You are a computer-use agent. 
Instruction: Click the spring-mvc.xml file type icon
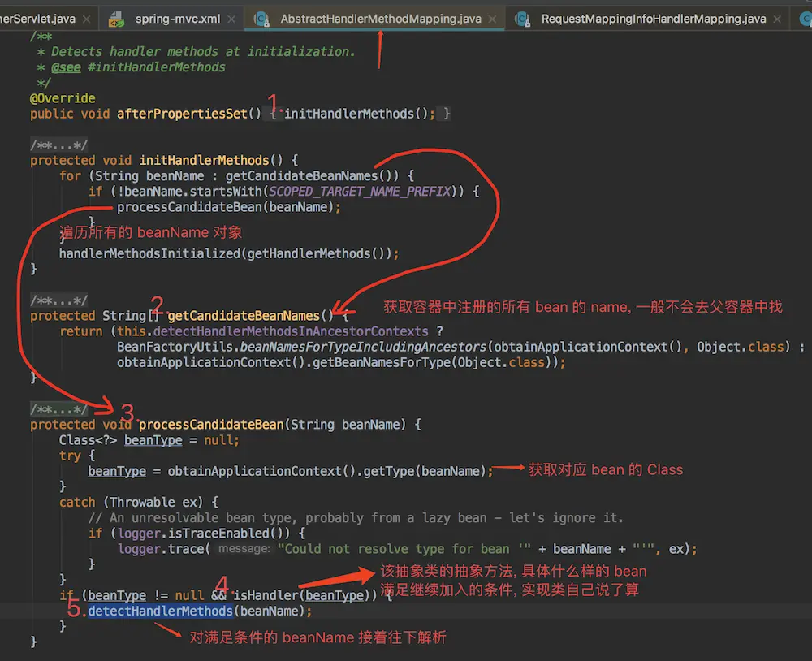pyautogui.click(x=117, y=18)
